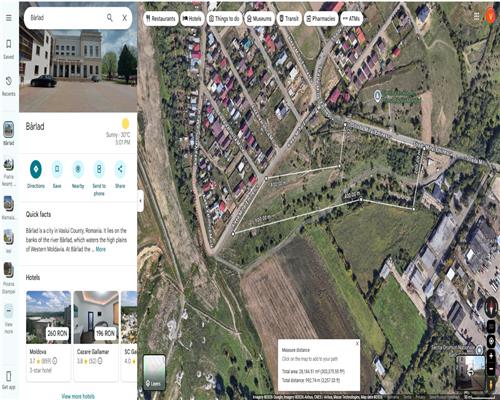Click the Cazare Gallamar hotel name
500x400 pixels.
(93, 352)
